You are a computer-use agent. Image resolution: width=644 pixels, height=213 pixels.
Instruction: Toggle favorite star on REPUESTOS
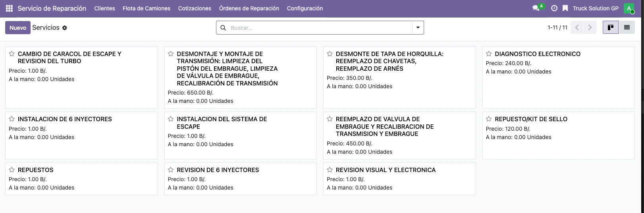pyautogui.click(x=12, y=170)
